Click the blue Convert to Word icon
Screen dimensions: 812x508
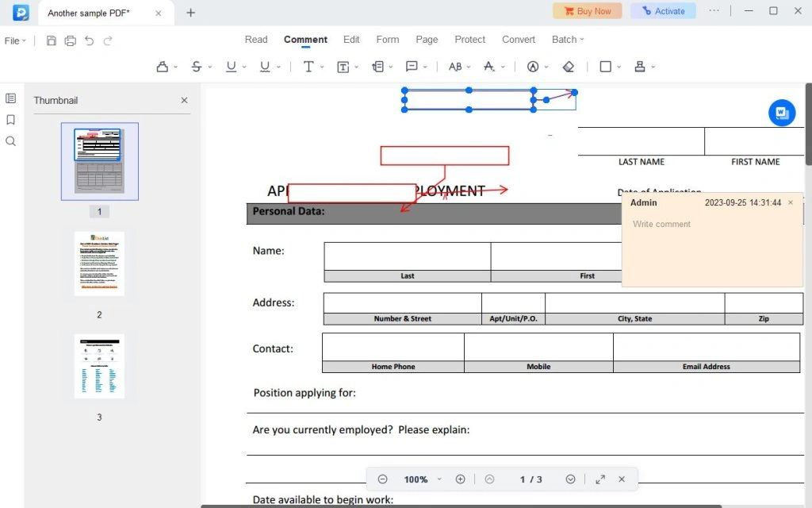click(781, 113)
